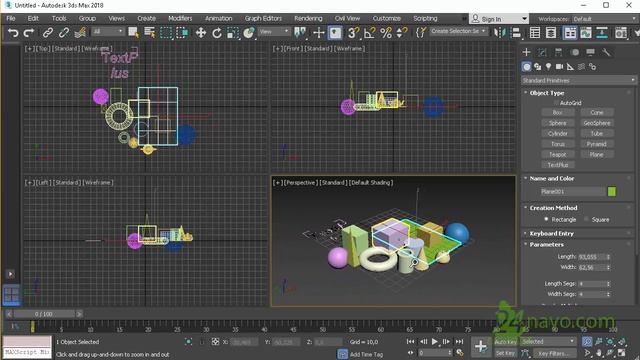
Task: Undo the last action
Action: click(13, 33)
